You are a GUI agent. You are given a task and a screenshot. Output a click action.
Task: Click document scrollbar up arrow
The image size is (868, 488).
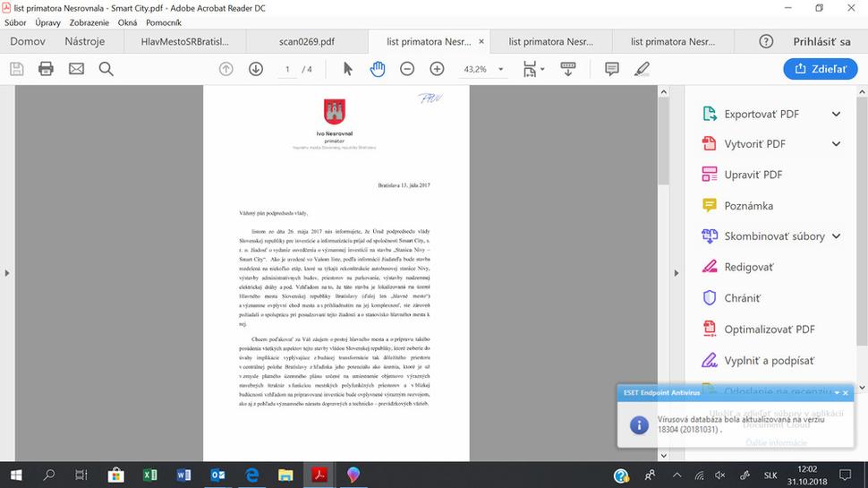click(x=664, y=91)
